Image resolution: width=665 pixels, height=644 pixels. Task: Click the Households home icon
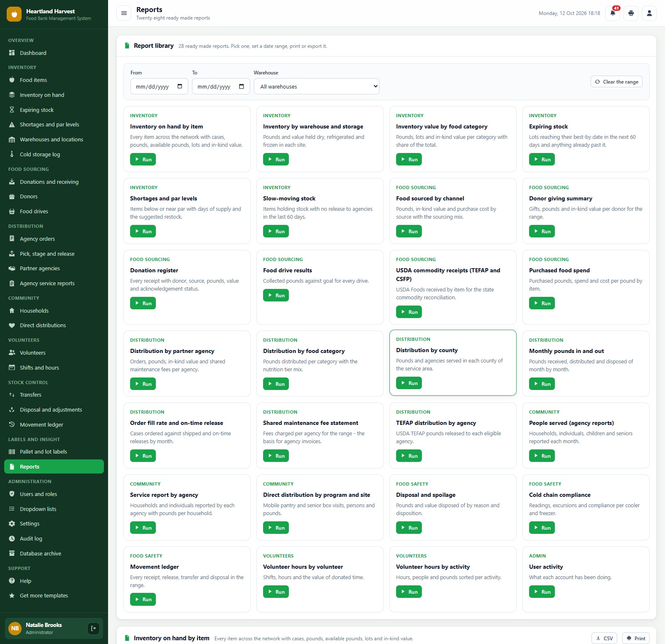click(x=12, y=311)
